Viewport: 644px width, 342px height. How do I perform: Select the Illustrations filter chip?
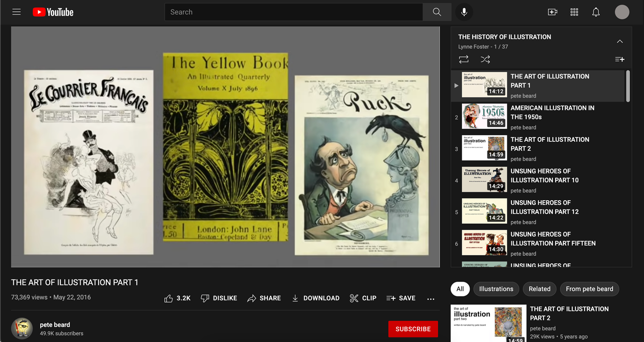(x=496, y=289)
